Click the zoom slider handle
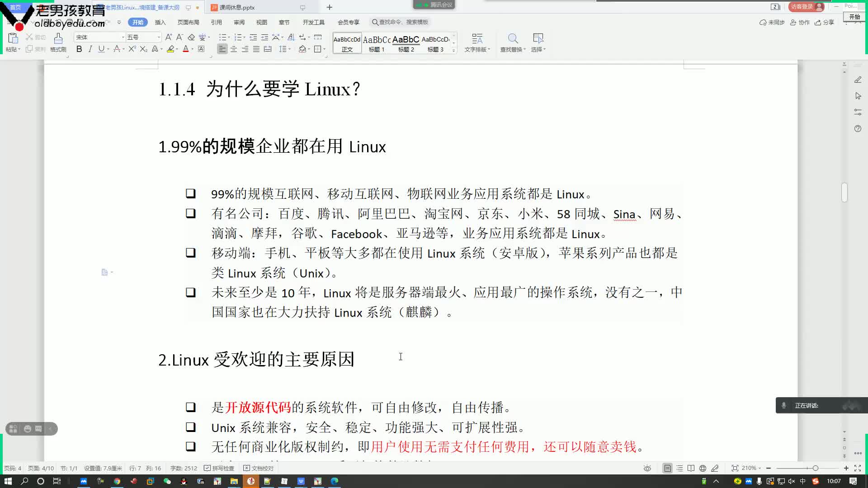Screen dimensions: 868x488 (815, 468)
